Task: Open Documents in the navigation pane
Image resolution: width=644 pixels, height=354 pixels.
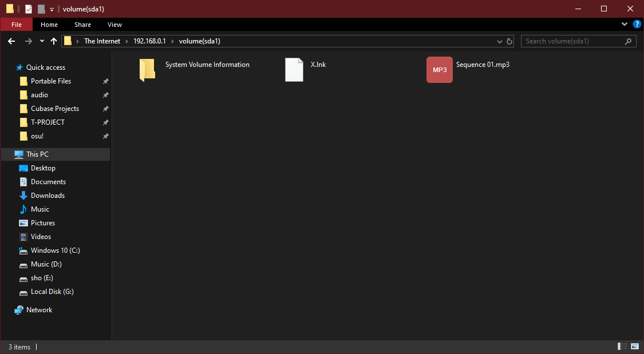Action: tap(48, 182)
